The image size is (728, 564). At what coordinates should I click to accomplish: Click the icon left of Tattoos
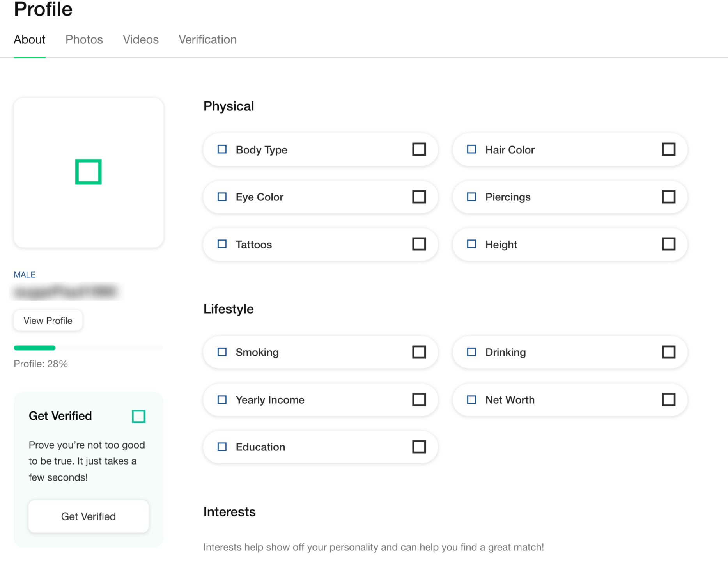pyautogui.click(x=222, y=244)
